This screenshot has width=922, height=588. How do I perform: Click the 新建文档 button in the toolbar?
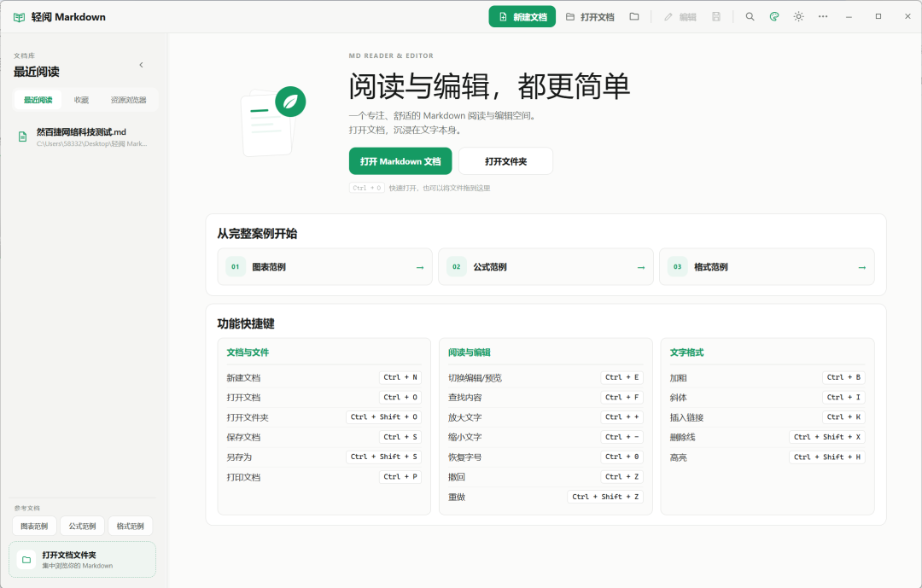[x=522, y=17]
